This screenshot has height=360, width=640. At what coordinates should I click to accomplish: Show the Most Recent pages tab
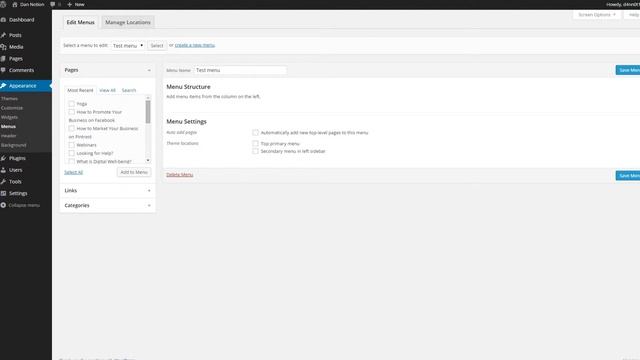pos(80,90)
